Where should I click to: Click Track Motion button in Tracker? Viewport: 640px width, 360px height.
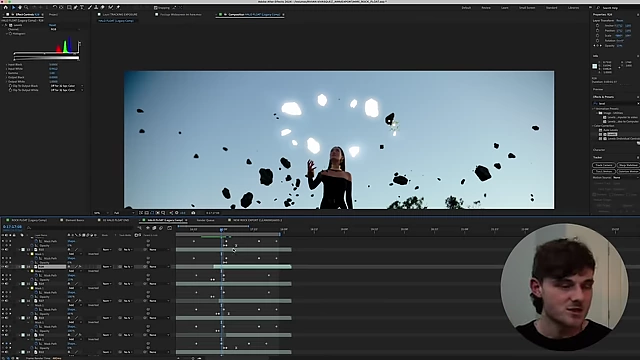pyautogui.click(x=604, y=171)
